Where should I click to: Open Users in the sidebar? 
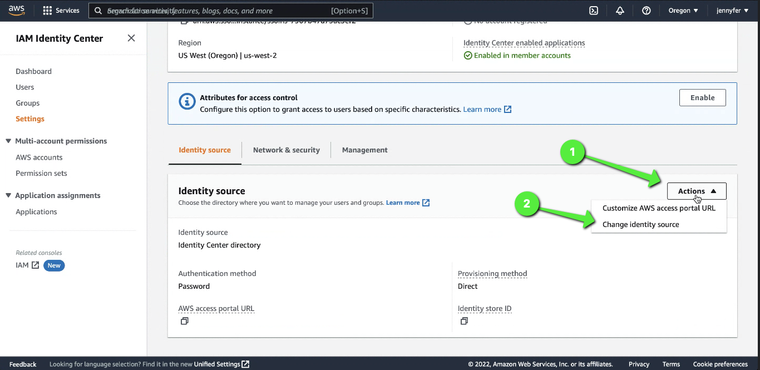tap(25, 87)
